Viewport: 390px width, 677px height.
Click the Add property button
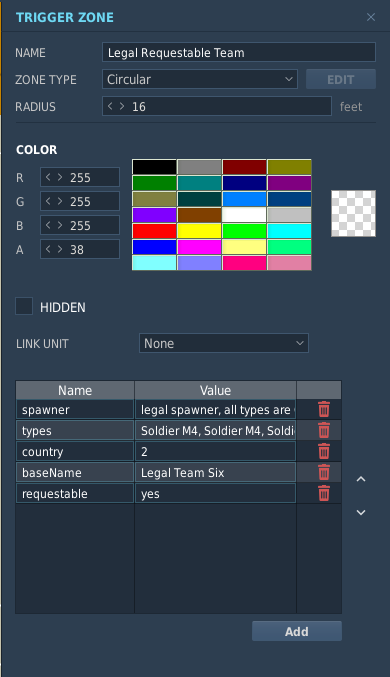[297, 631]
